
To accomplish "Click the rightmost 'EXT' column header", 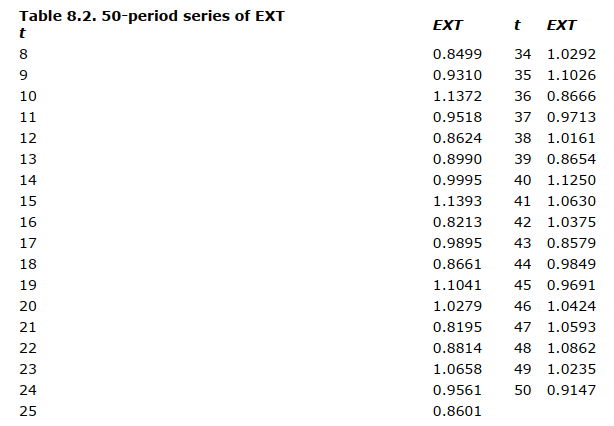I will click(561, 25).
